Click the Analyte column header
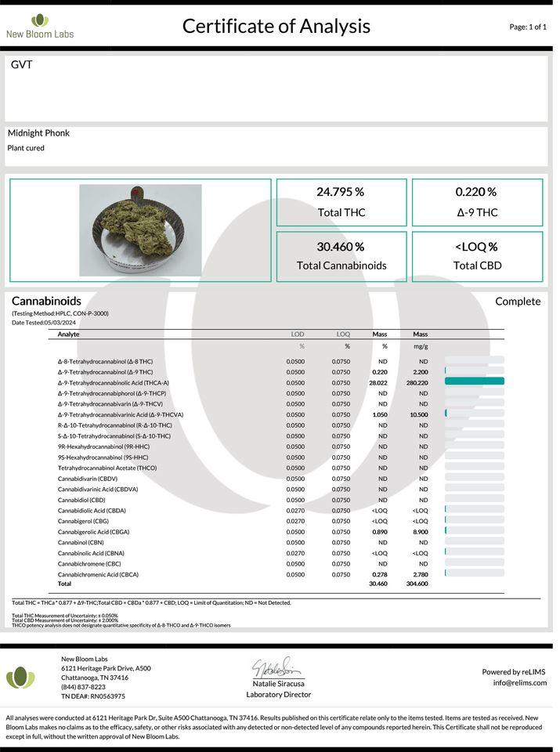Image resolution: width=560 pixels, height=752 pixels. click(69, 334)
